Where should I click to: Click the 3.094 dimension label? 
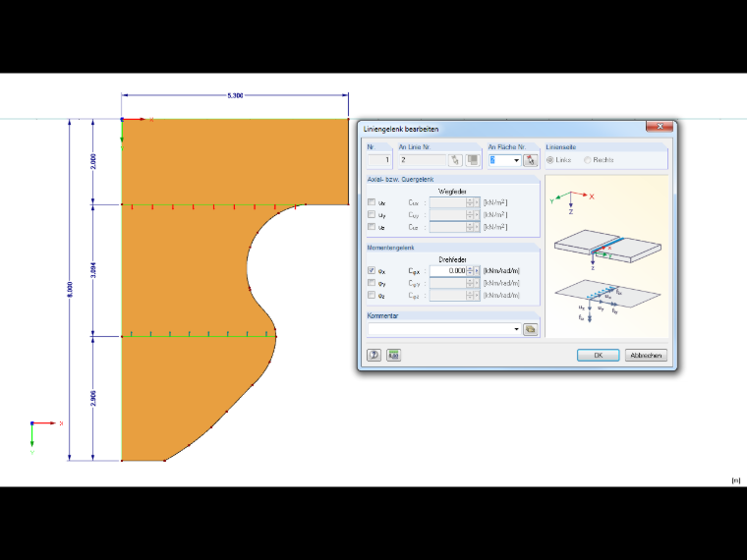(x=93, y=270)
